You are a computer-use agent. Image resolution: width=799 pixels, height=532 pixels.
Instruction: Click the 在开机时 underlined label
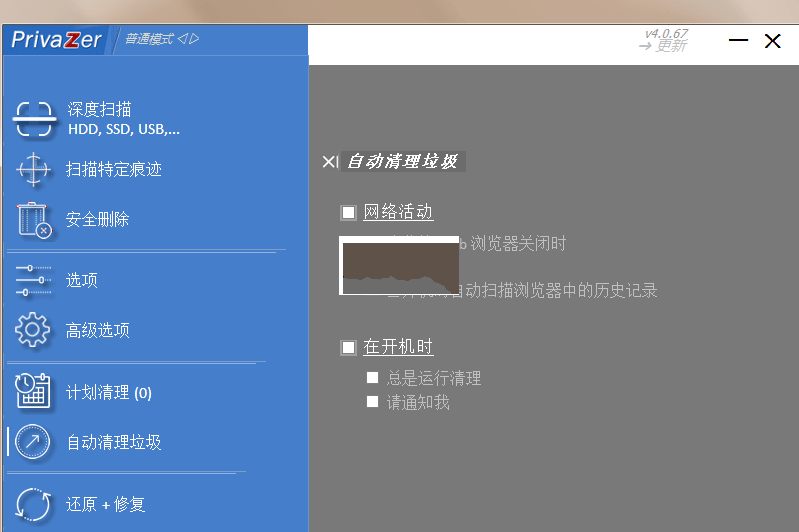tap(398, 347)
